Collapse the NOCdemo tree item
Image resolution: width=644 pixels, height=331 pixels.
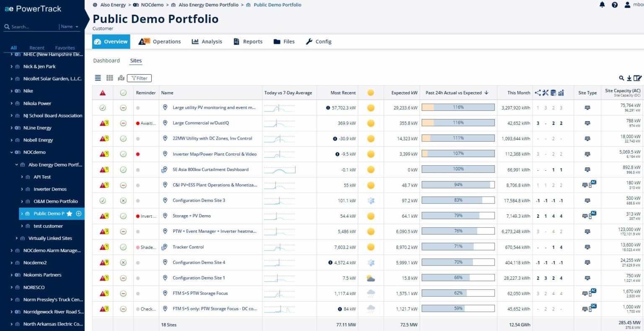(x=12, y=152)
